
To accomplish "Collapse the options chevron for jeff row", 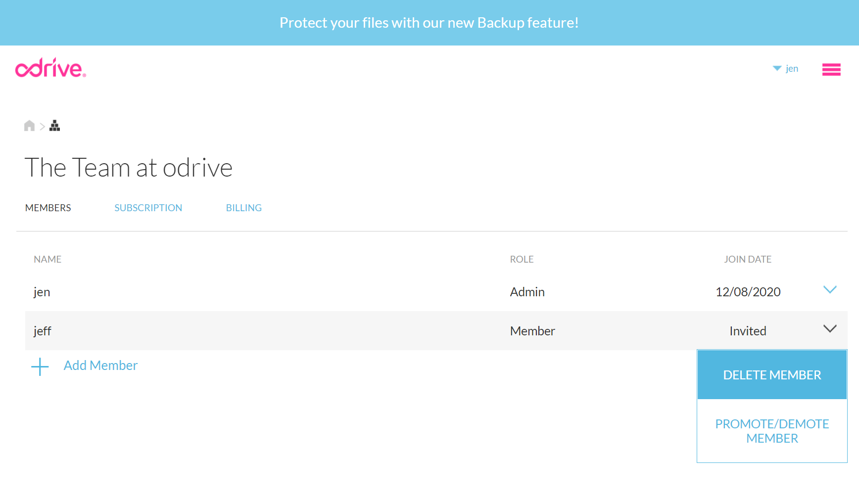I will pos(829,329).
